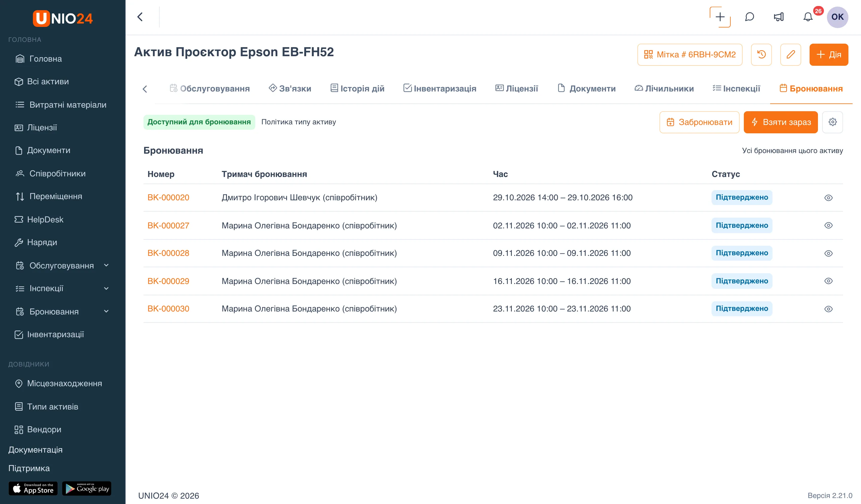
Task: Switch to Лічильники tab
Action: pyautogui.click(x=664, y=88)
